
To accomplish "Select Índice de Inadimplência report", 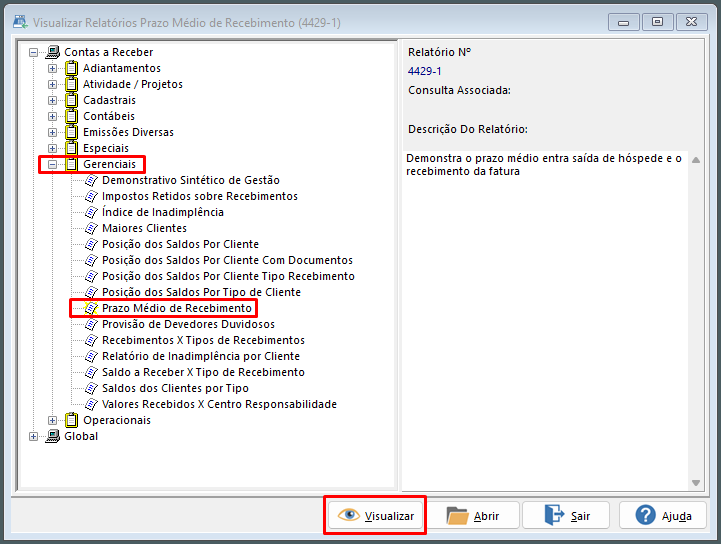I will click(163, 212).
